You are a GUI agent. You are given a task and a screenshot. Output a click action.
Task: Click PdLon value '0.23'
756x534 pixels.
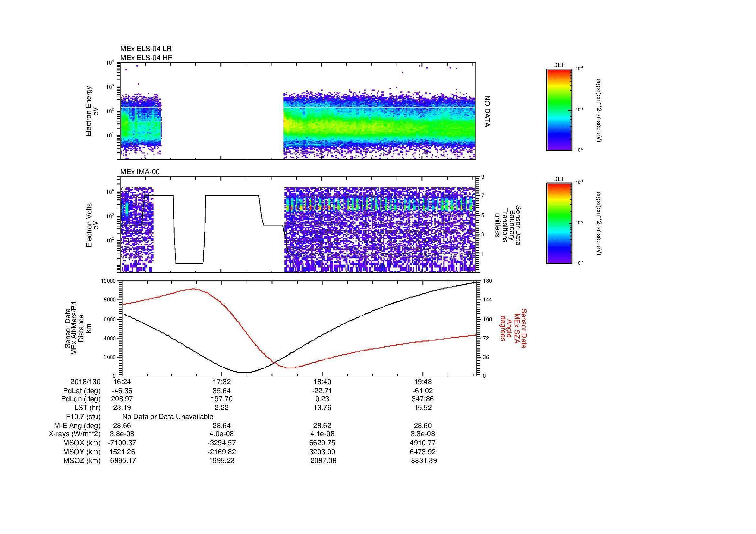(x=322, y=399)
